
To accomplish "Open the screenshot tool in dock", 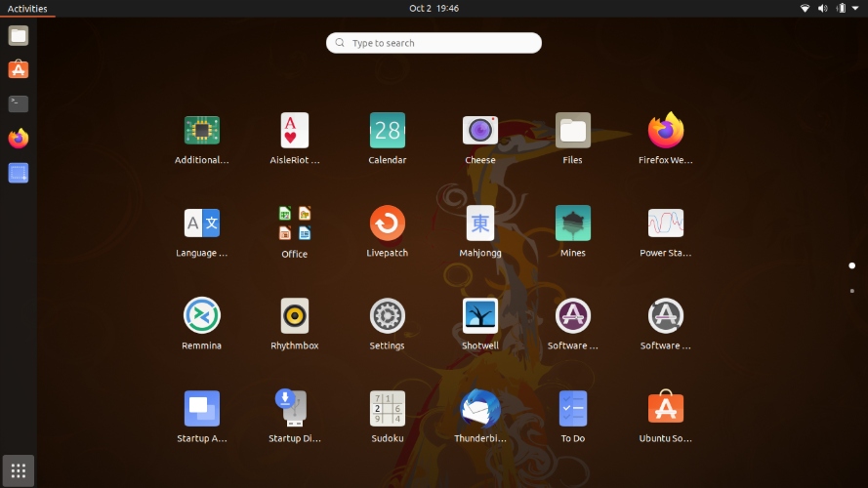I will [19, 173].
